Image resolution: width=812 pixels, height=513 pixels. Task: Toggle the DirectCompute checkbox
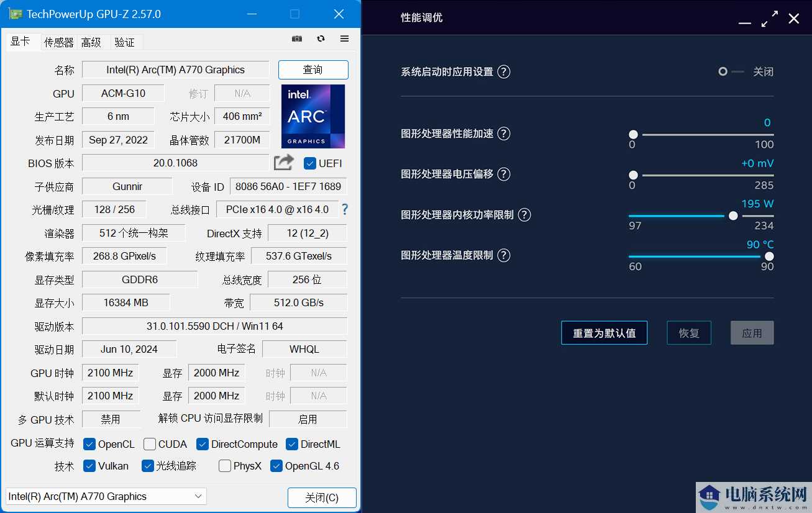[202, 444]
